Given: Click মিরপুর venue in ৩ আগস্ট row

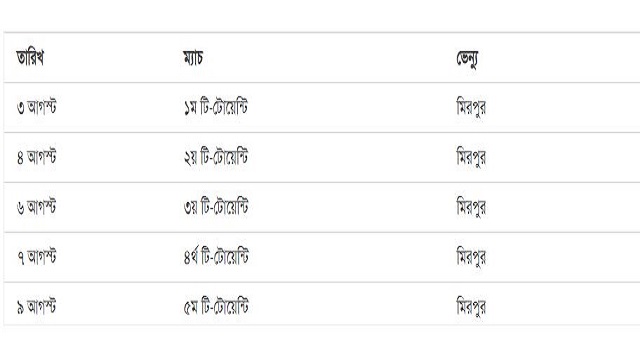Looking at the screenshot, I should point(471,107).
